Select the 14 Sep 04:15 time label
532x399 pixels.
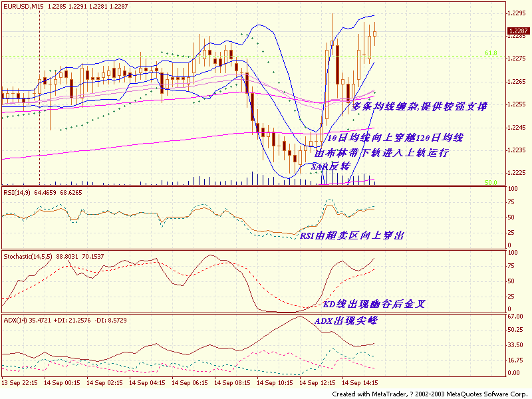pyautogui.click(x=147, y=383)
